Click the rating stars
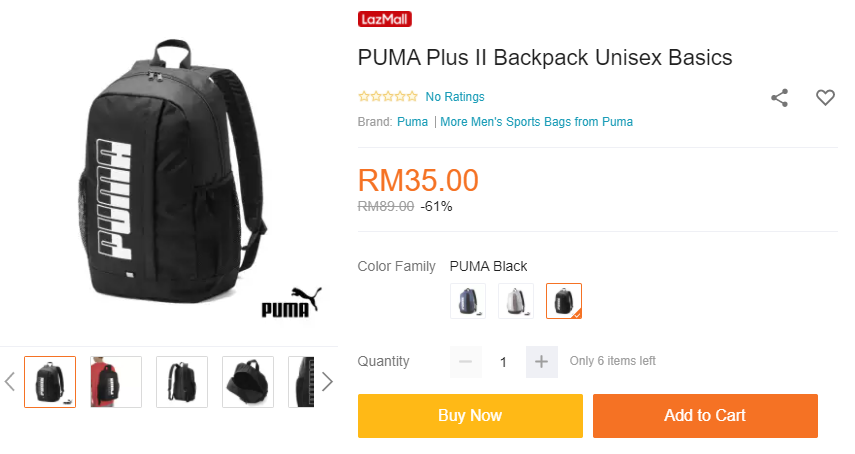 388,96
